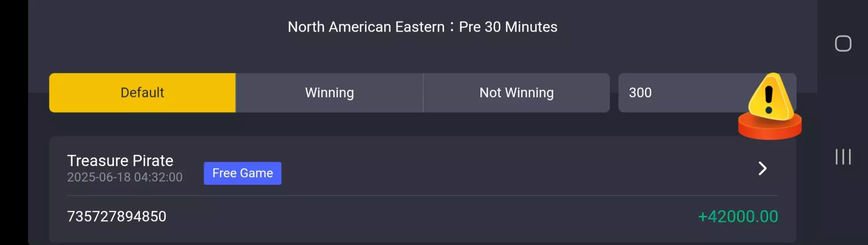This screenshot has width=868, height=245.
Task: Tap the Free Game badge
Action: [243, 173]
